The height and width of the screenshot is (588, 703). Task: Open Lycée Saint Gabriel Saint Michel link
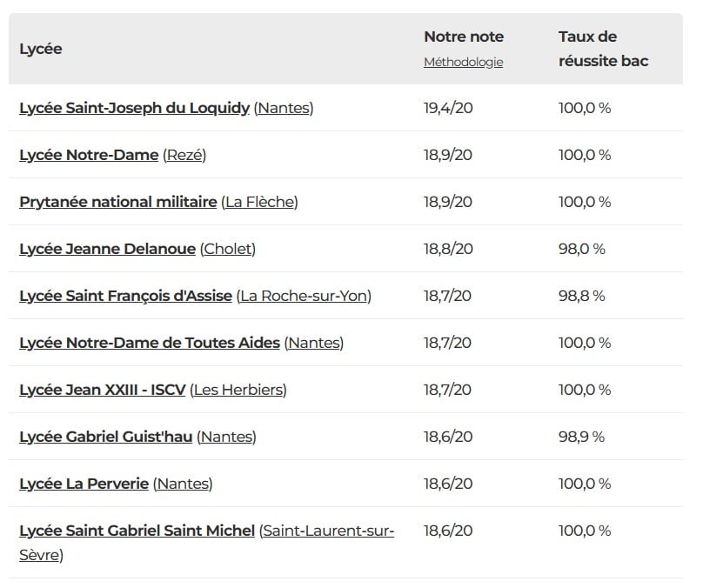coord(137,531)
